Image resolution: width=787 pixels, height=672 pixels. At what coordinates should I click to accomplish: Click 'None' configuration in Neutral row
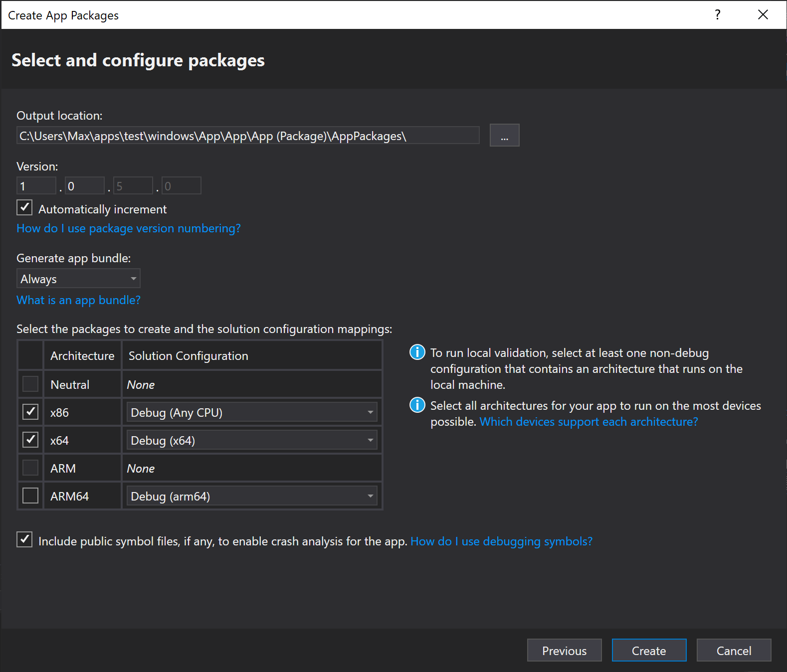(x=141, y=385)
